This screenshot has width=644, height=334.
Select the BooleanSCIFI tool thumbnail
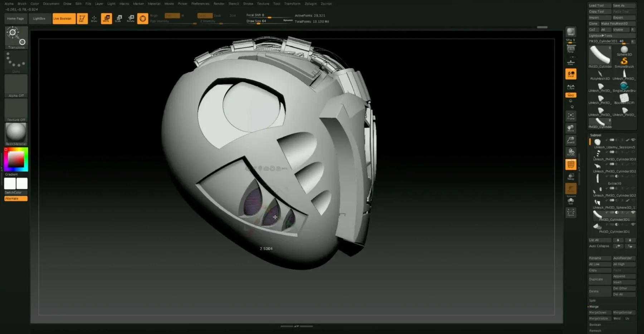coord(624,99)
